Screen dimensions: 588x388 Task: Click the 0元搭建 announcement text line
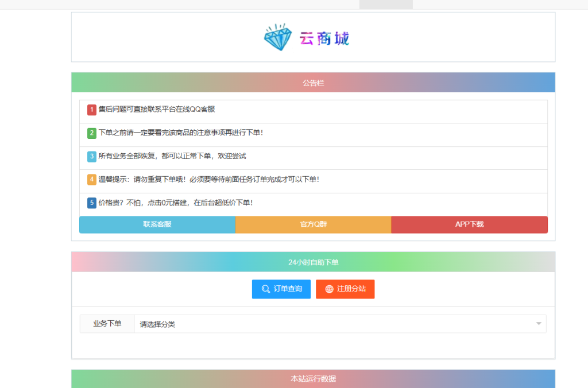(172, 202)
